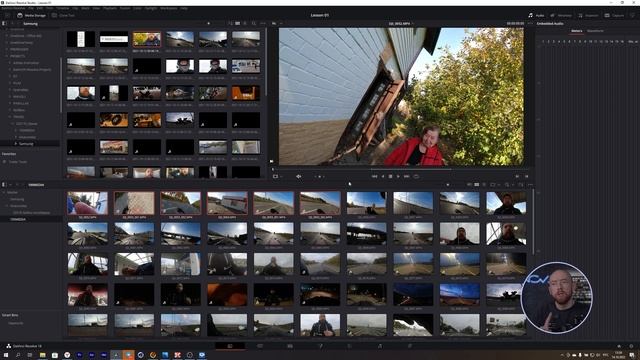
Task: Toggle the media storage sidebar icon
Action: click(x=4, y=24)
